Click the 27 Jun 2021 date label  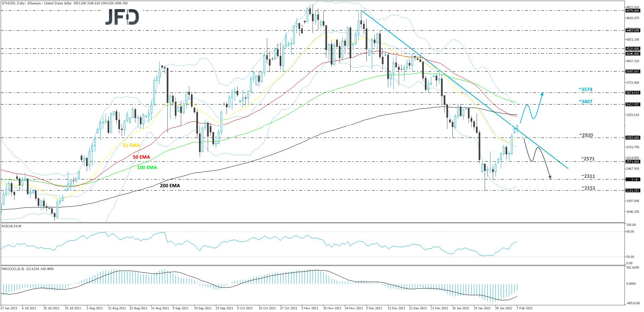(x=9, y=308)
